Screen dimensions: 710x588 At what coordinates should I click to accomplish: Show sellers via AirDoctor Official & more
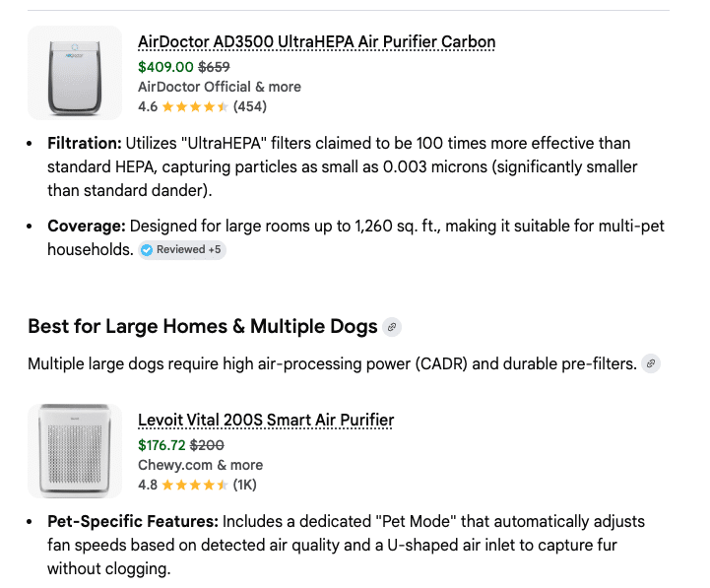(219, 87)
